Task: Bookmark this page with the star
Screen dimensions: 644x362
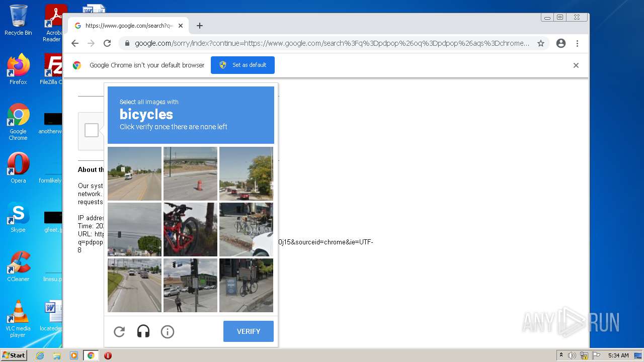Action: [541, 43]
